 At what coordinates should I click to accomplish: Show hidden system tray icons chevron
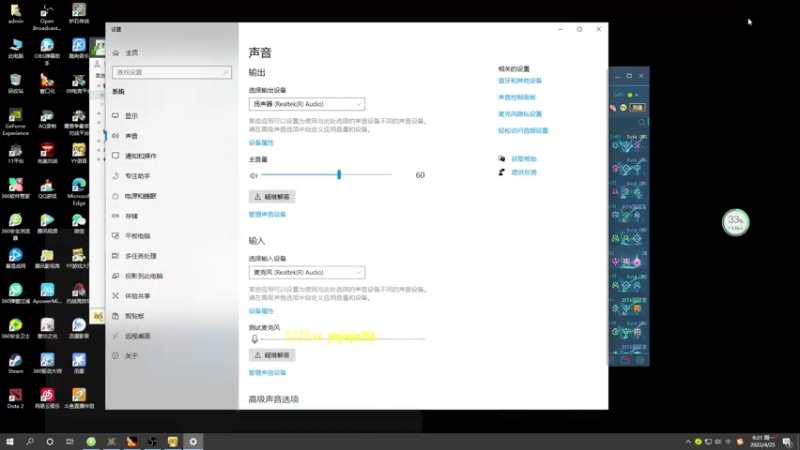pyautogui.click(x=688, y=442)
